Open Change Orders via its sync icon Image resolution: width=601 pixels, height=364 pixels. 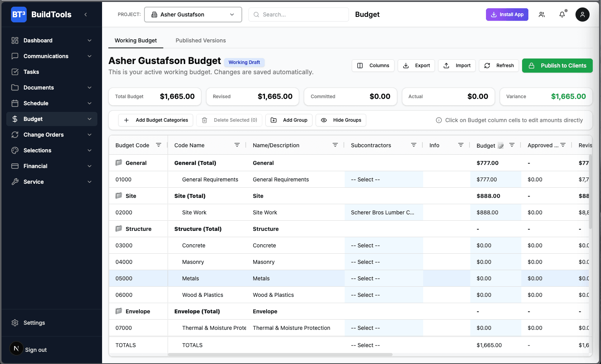coord(15,134)
